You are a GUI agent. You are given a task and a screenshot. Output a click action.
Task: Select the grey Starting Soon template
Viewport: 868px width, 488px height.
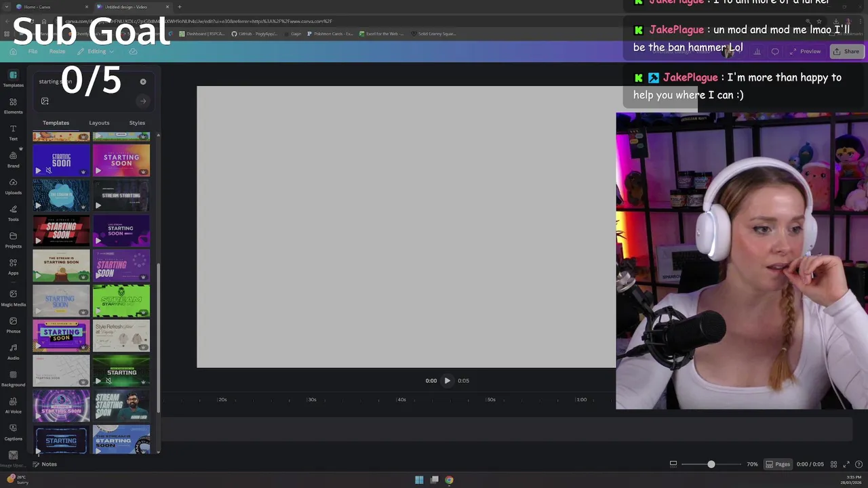point(61,301)
